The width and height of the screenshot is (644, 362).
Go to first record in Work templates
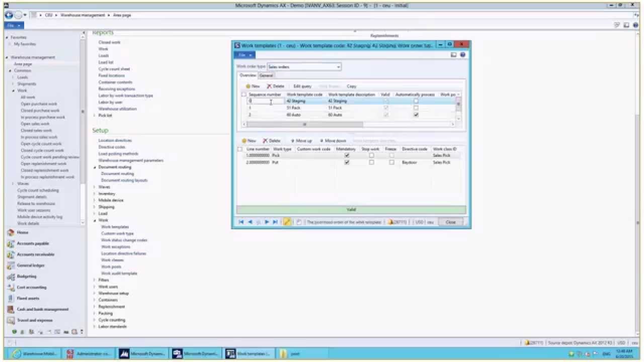241,222
